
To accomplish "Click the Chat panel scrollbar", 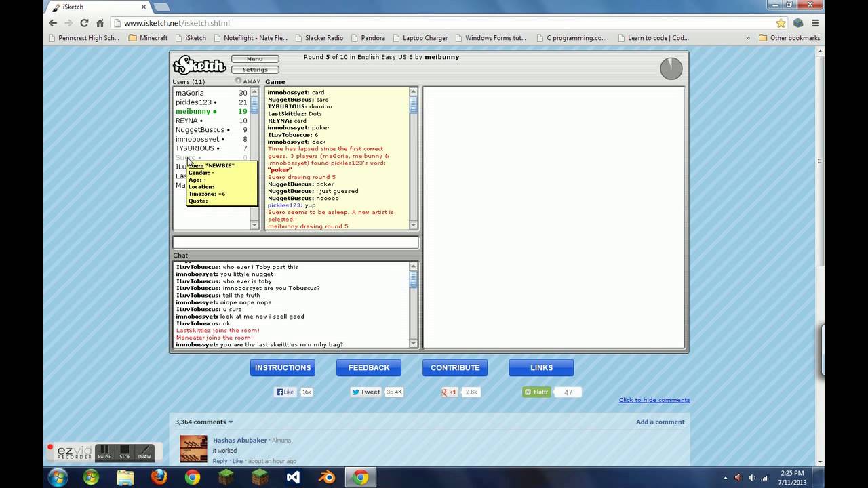I will [x=414, y=304].
